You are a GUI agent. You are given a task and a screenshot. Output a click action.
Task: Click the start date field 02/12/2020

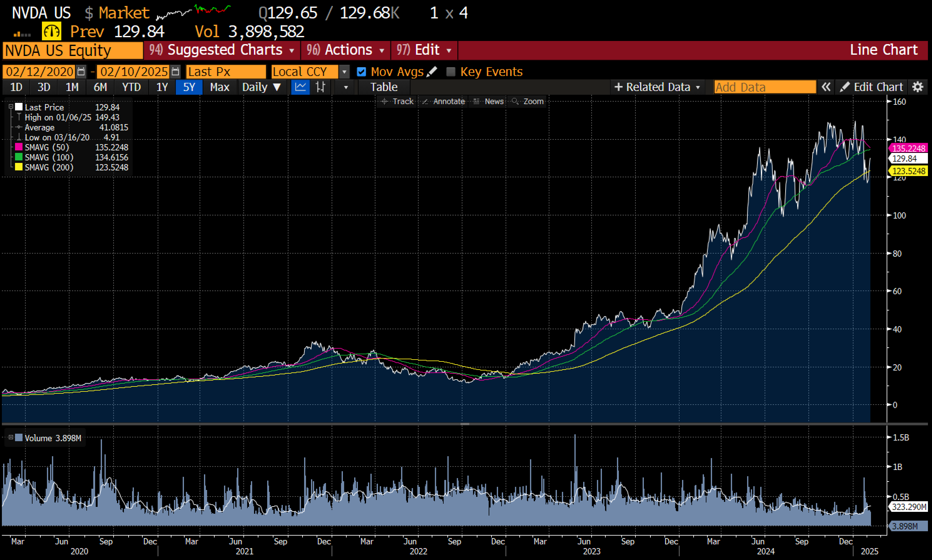39,72
